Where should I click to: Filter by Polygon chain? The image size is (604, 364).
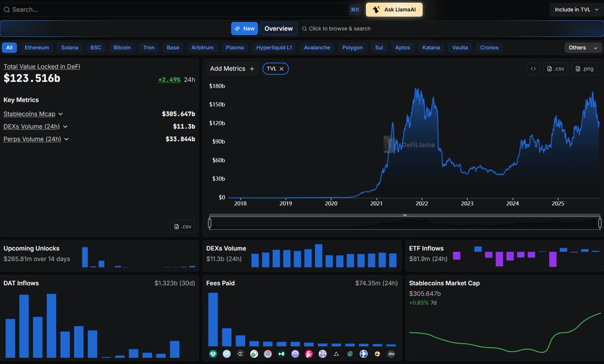(x=352, y=48)
